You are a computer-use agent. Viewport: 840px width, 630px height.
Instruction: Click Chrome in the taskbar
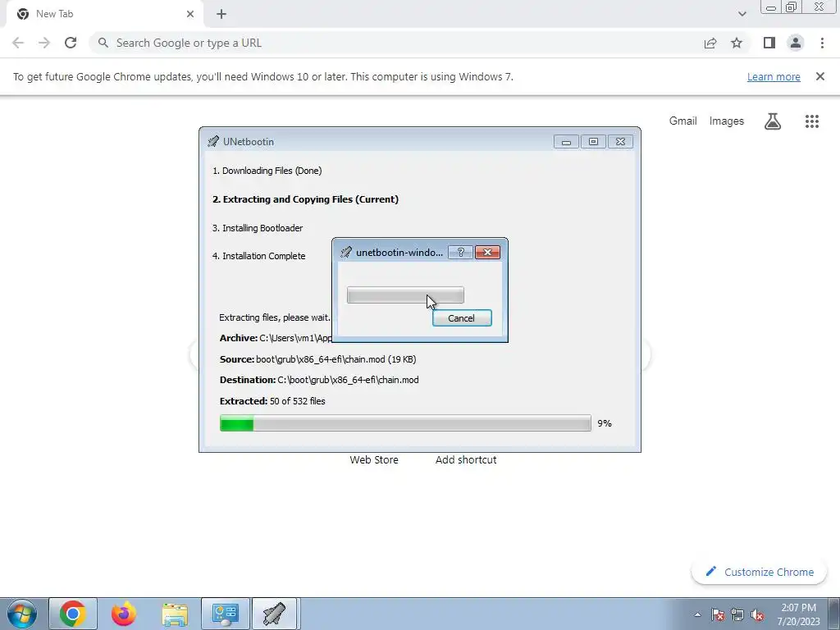pyautogui.click(x=73, y=614)
